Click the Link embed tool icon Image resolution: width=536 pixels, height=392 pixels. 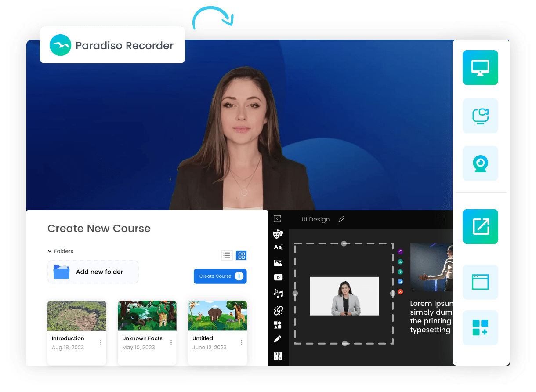pos(278,310)
